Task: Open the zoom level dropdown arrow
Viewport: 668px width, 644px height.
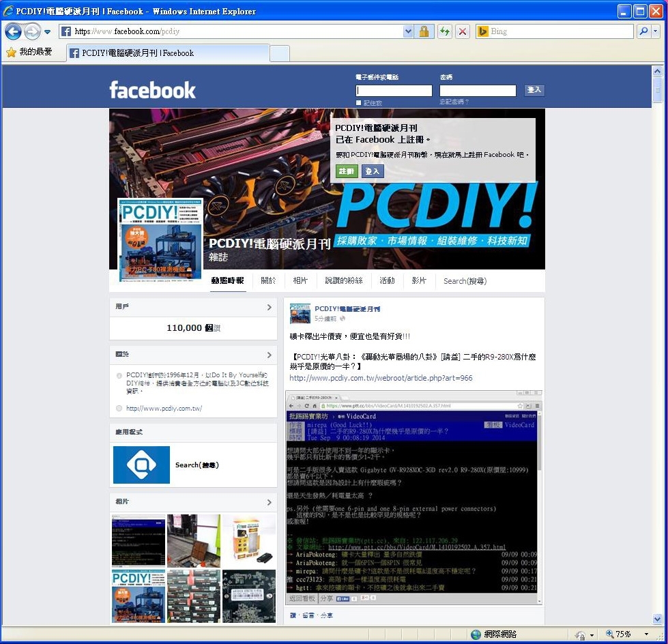Action: point(646,634)
